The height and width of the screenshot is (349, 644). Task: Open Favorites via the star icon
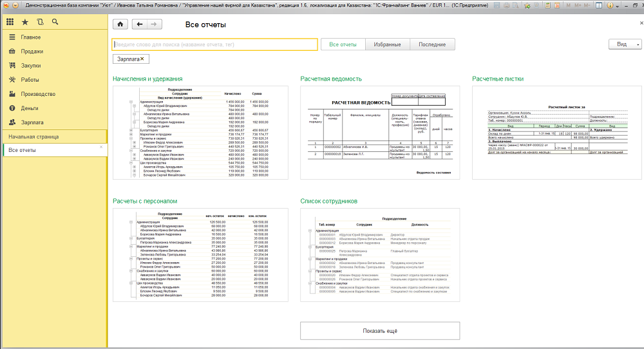click(25, 22)
